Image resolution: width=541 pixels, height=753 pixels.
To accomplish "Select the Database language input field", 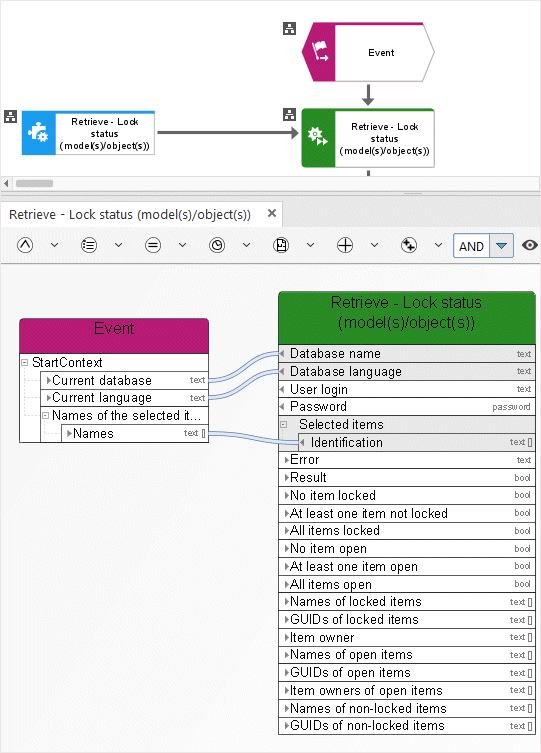I will coord(407,371).
